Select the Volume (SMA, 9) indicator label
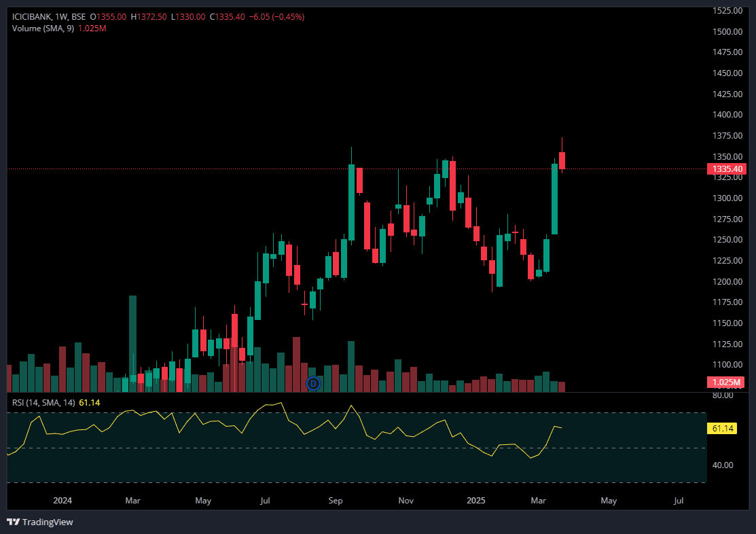The width and height of the screenshot is (756, 534). pyautogui.click(x=43, y=29)
